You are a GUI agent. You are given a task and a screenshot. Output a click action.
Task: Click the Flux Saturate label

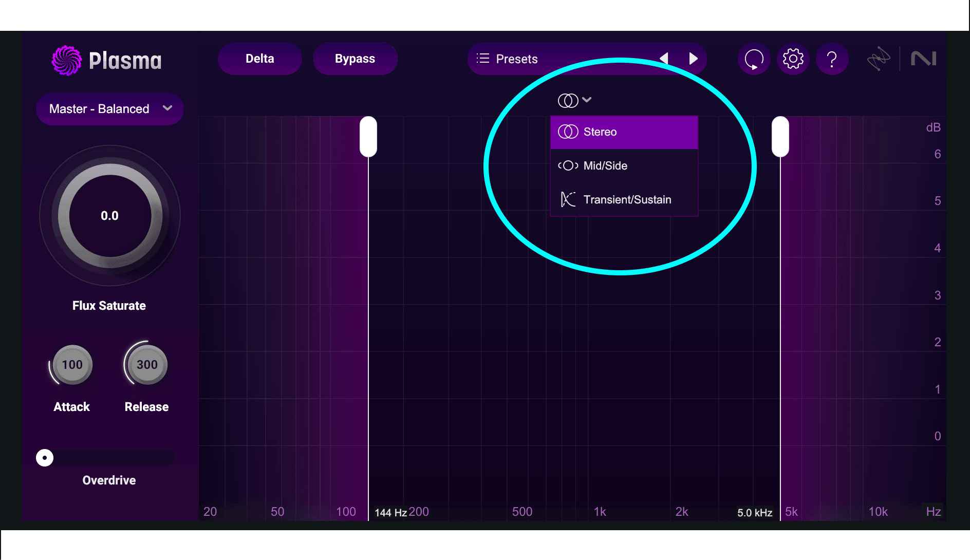pyautogui.click(x=109, y=306)
